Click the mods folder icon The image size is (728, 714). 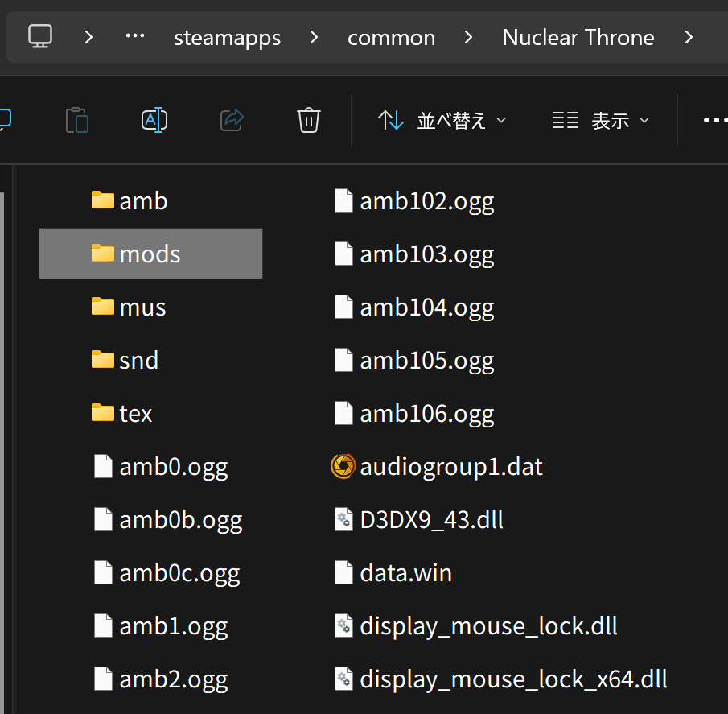103,254
